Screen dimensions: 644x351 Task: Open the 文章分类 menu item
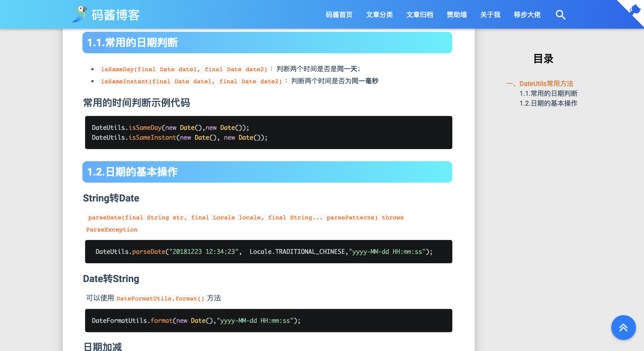tap(379, 15)
